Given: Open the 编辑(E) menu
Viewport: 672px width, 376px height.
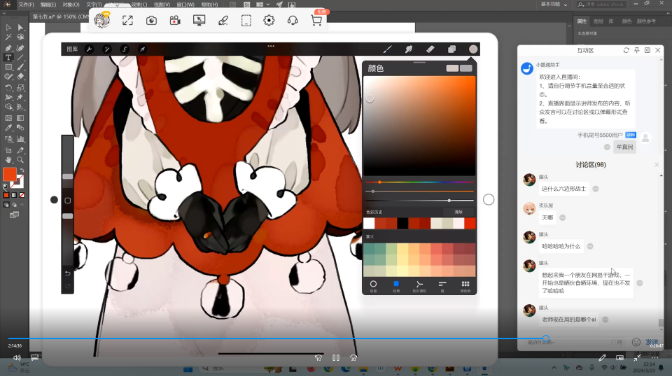Looking at the screenshot, I should tap(48, 5).
